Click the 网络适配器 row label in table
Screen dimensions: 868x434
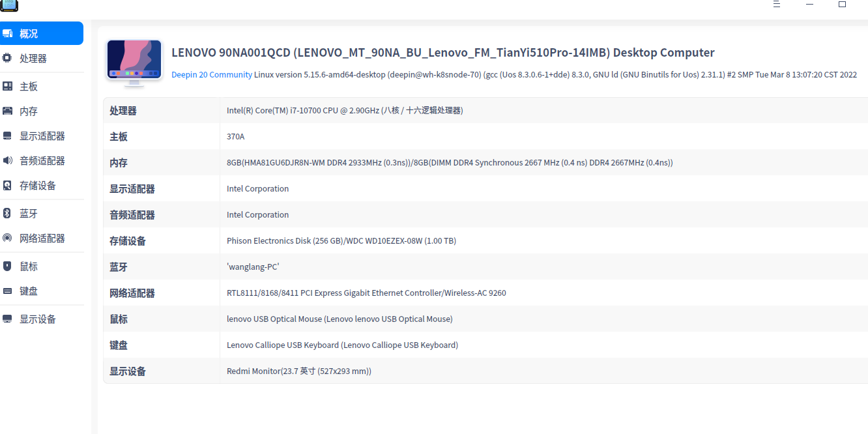pyautogui.click(x=132, y=293)
